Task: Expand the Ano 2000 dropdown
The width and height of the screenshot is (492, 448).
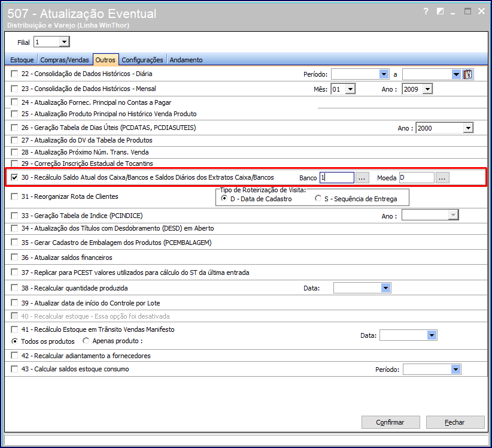Action: pyautogui.click(x=468, y=128)
